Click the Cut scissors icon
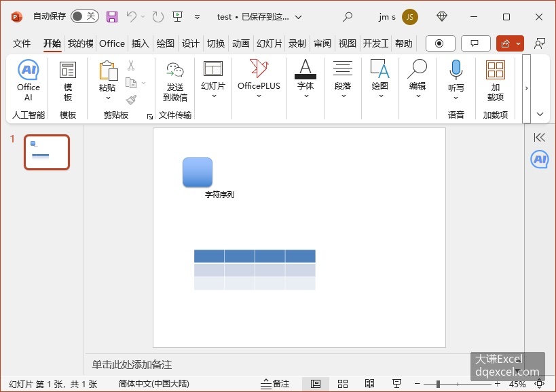This screenshot has width=556, height=392. point(131,66)
